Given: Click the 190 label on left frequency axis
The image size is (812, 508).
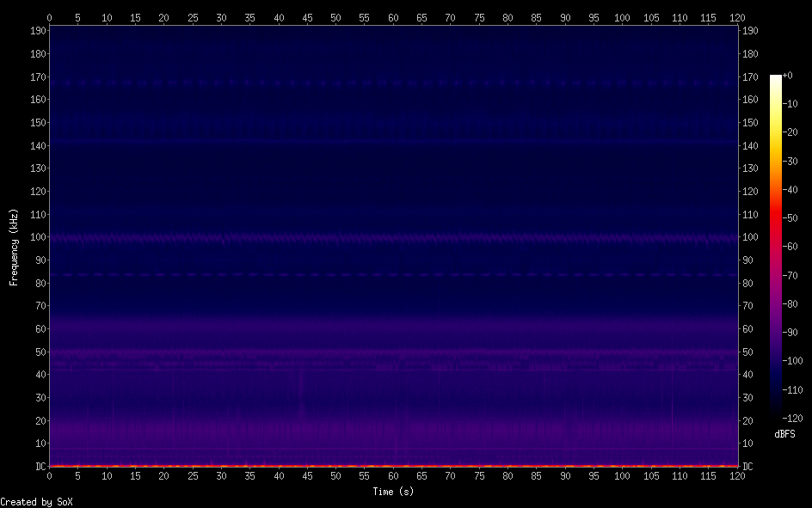Looking at the screenshot, I should [35, 30].
